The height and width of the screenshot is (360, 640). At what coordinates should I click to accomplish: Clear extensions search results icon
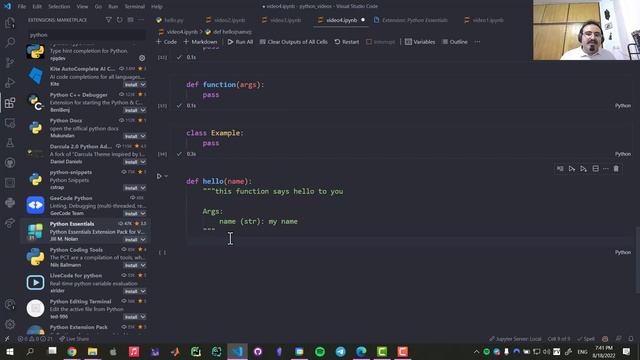[x=130, y=20]
